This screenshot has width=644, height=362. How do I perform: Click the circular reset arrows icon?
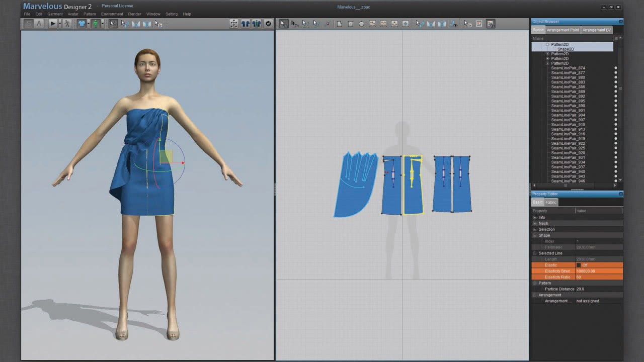(x=268, y=24)
